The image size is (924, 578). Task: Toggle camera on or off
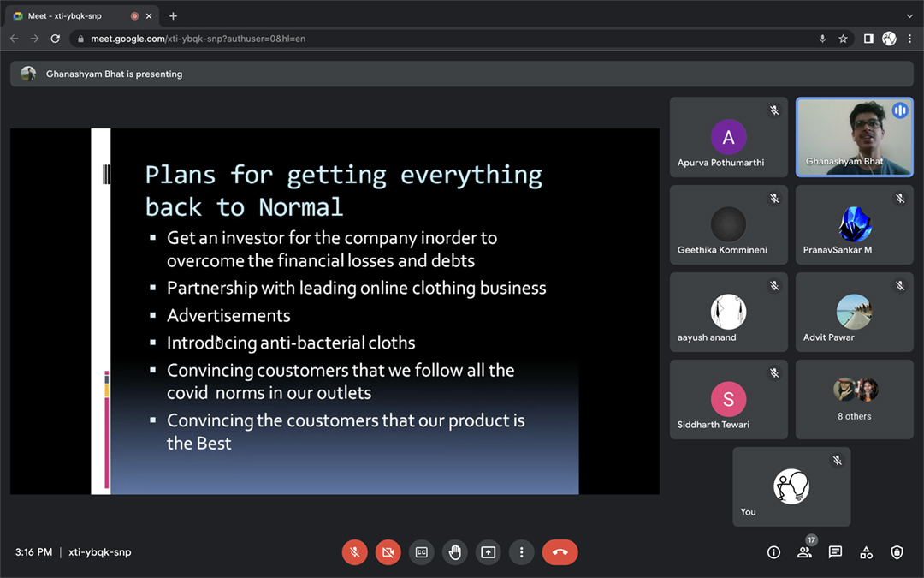[x=388, y=552]
